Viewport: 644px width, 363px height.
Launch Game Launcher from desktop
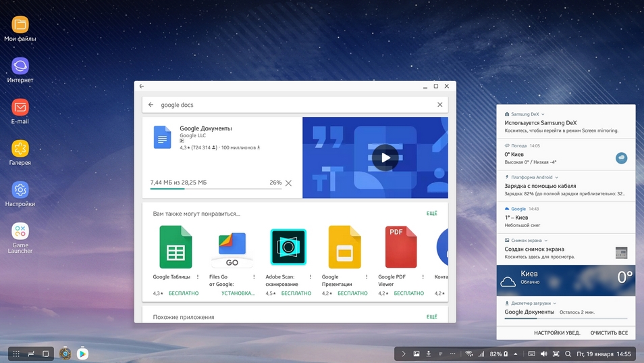[x=20, y=239]
